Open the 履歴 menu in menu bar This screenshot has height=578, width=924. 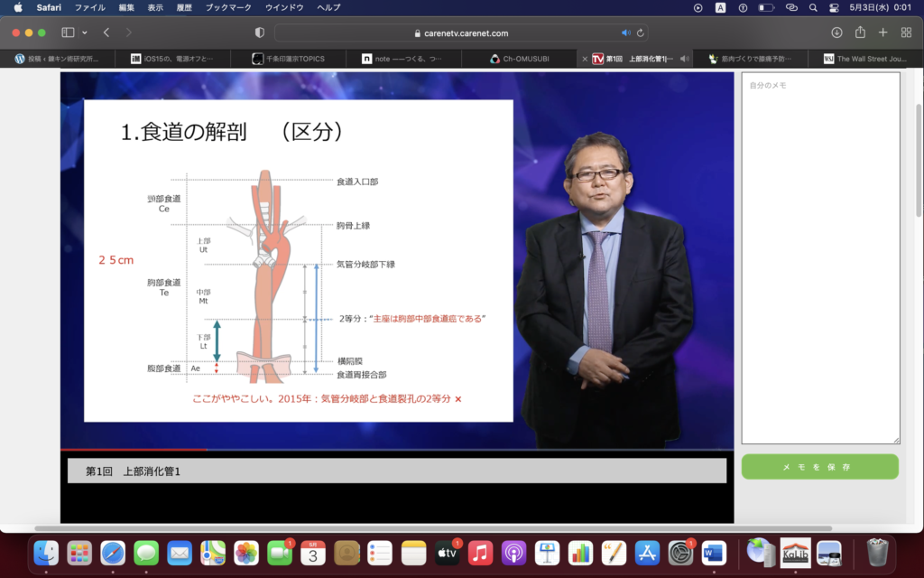[x=183, y=7]
